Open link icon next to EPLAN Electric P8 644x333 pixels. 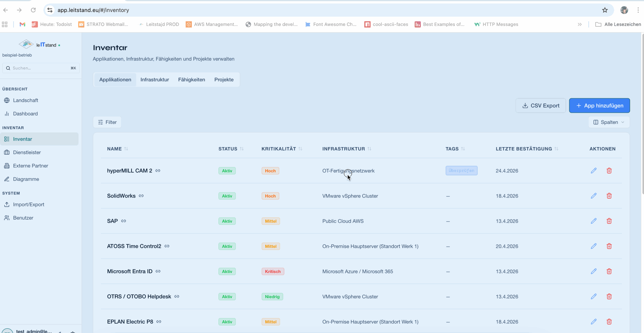(x=159, y=322)
